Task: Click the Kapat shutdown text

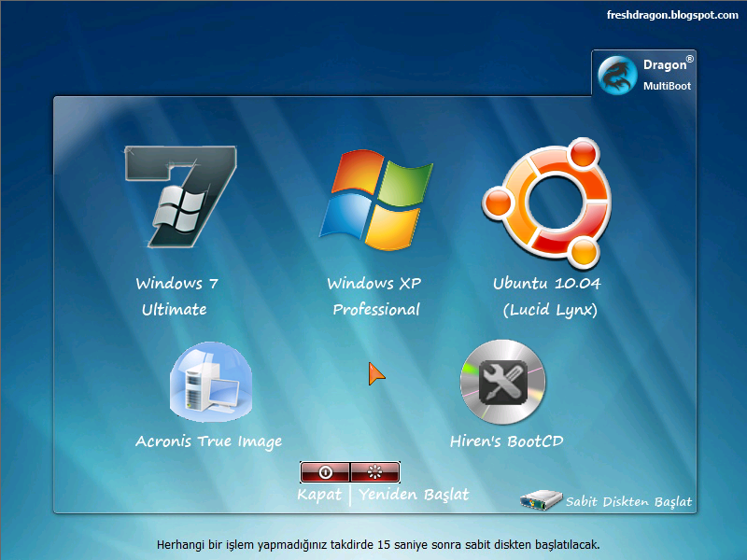Action: (319, 495)
